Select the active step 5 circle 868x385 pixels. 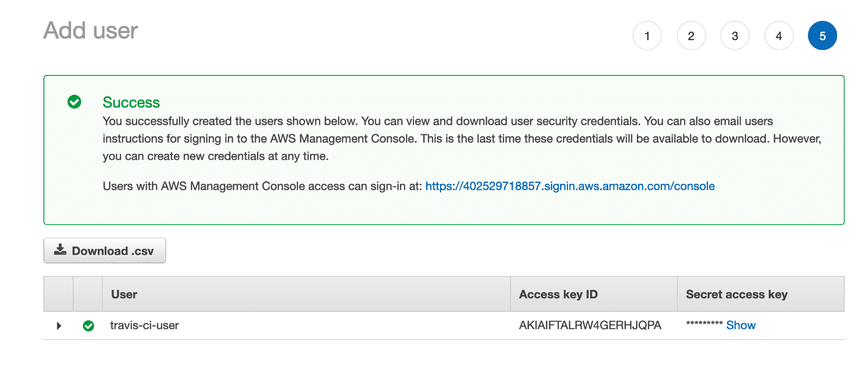pyautogui.click(x=822, y=36)
